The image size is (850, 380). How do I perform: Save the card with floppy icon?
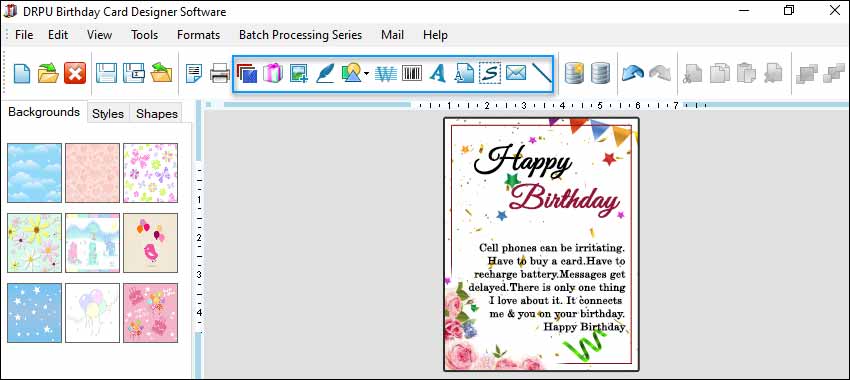tap(107, 73)
